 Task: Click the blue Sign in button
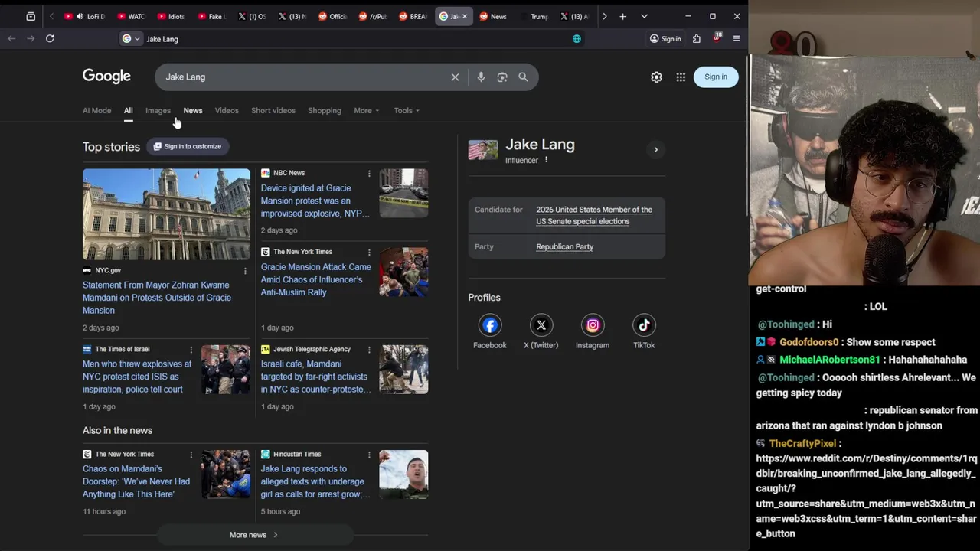click(x=716, y=77)
